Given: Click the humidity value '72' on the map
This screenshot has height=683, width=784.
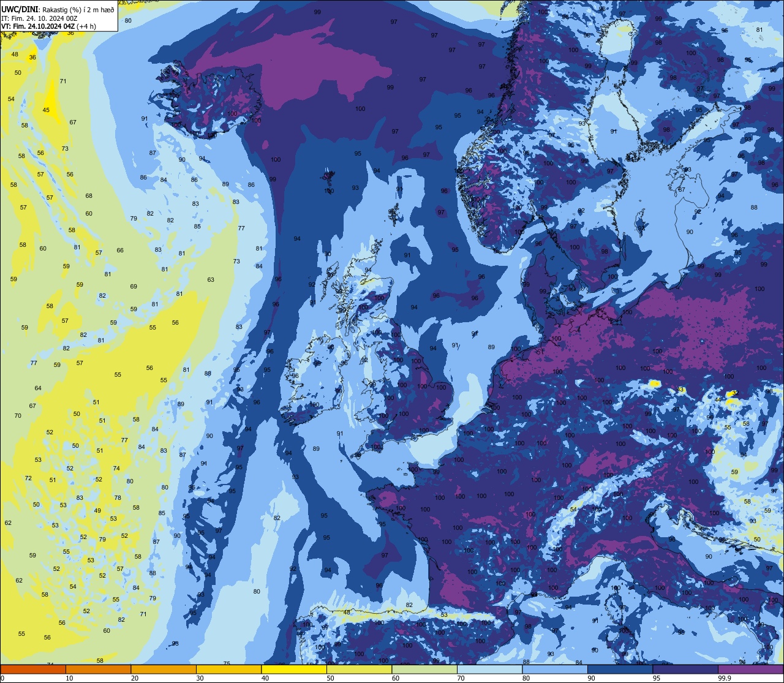Looking at the screenshot, I should tap(28, 478).
